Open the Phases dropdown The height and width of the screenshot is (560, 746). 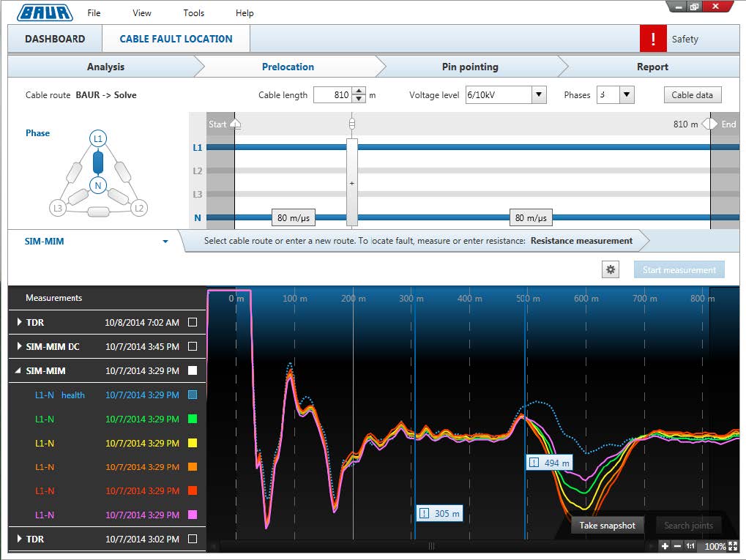[x=626, y=94]
